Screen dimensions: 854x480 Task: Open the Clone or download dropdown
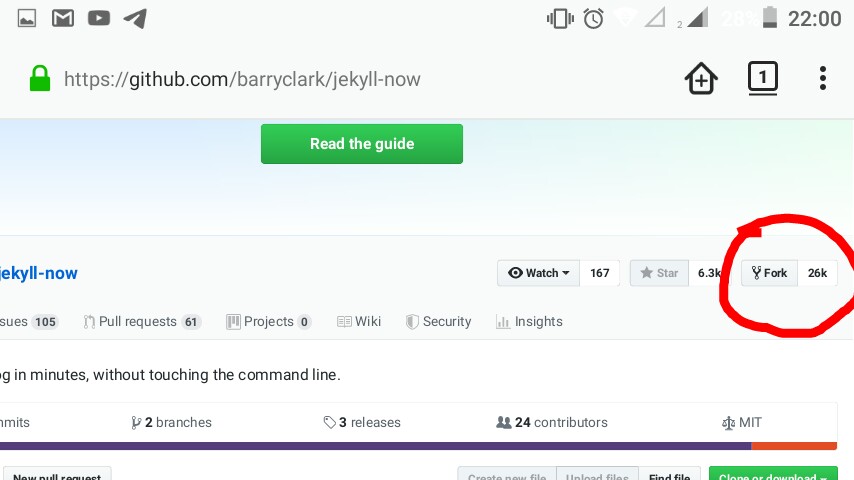(x=773, y=474)
